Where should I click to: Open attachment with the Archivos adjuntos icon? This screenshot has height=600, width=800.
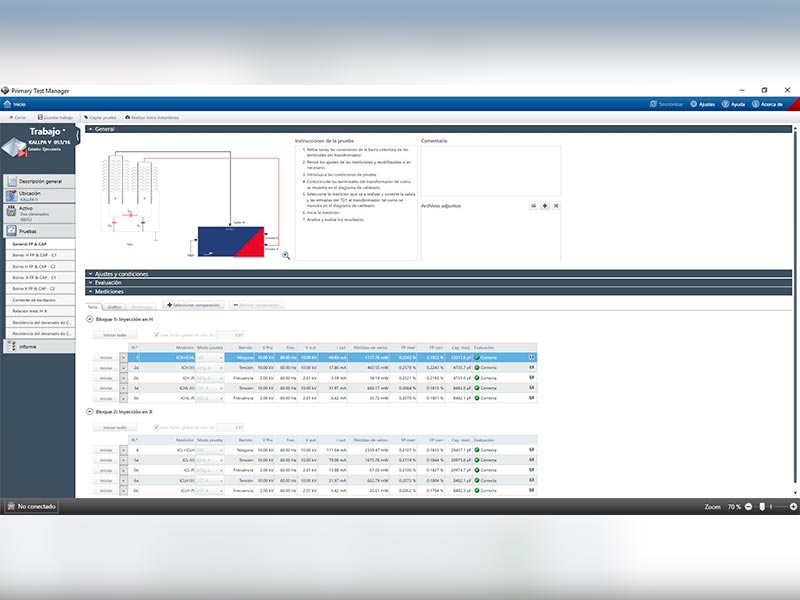pos(533,205)
